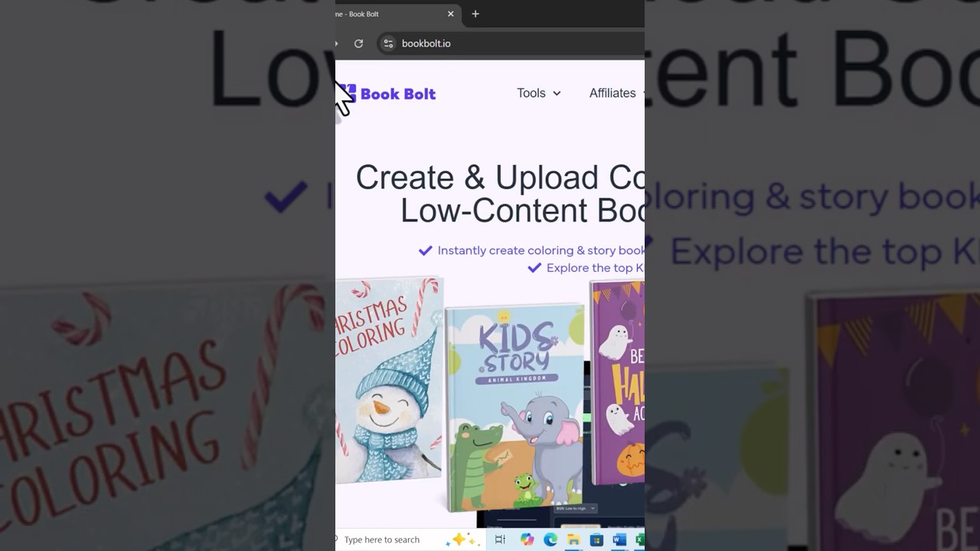The width and height of the screenshot is (980, 551).
Task: Open Excel from the taskbar
Action: pyautogui.click(x=639, y=540)
